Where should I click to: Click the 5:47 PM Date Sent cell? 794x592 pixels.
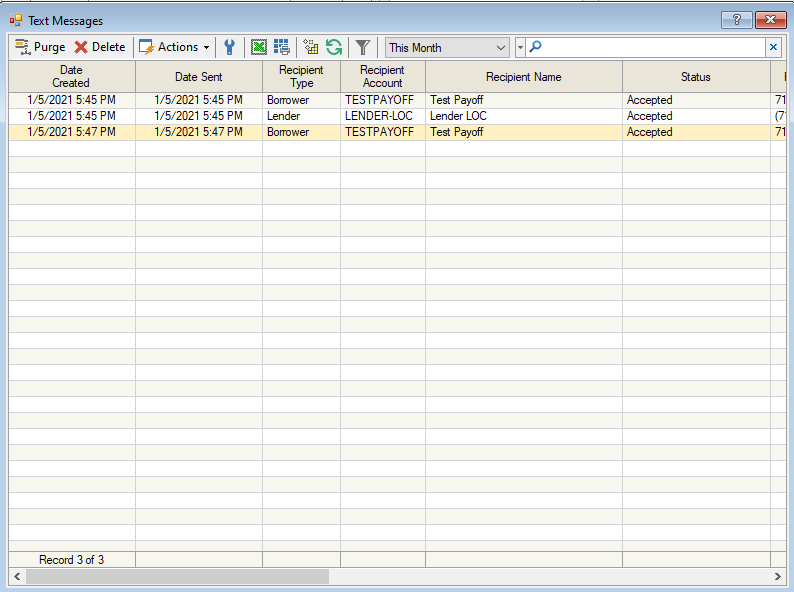coord(198,132)
